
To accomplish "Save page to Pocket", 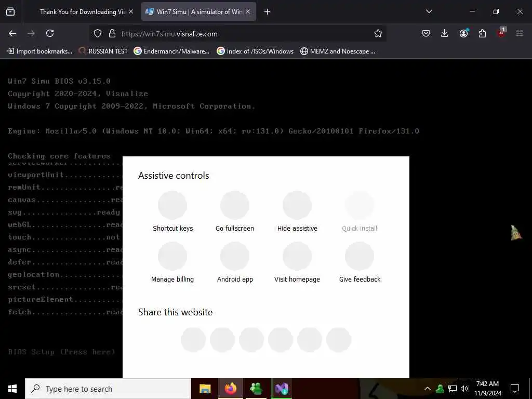I will point(426,33).
